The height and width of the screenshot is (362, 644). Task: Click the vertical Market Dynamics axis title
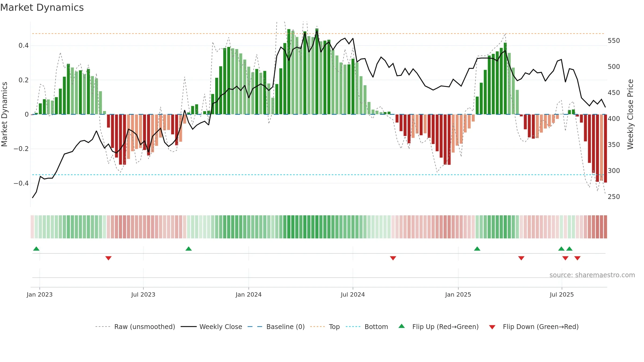4,114
